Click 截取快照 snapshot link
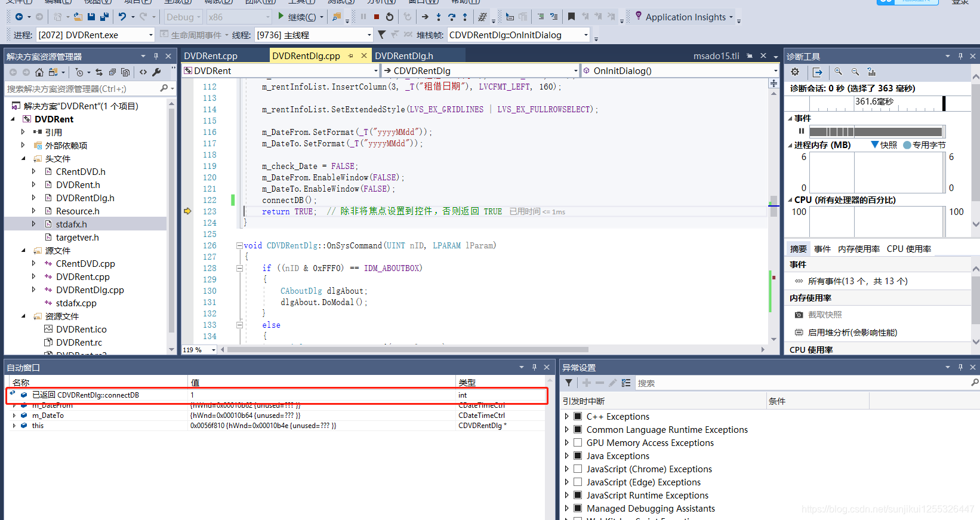The image size is (980, 520). 825,314
